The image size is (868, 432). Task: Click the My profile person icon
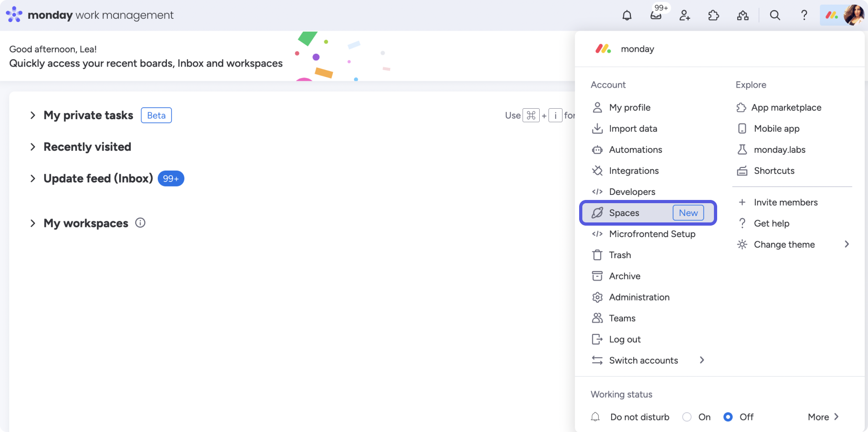(x=597, y=107)
